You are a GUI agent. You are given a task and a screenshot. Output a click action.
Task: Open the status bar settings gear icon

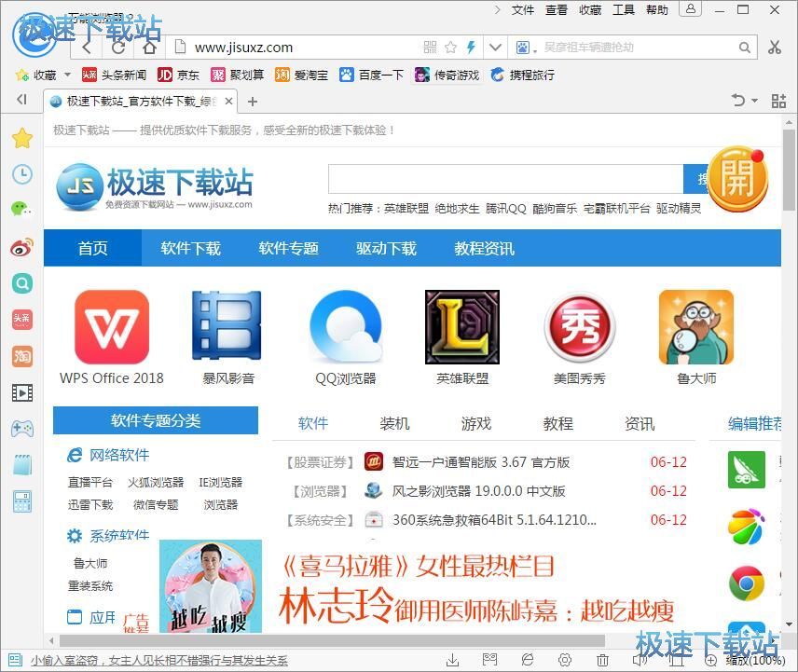coord(564,660)
